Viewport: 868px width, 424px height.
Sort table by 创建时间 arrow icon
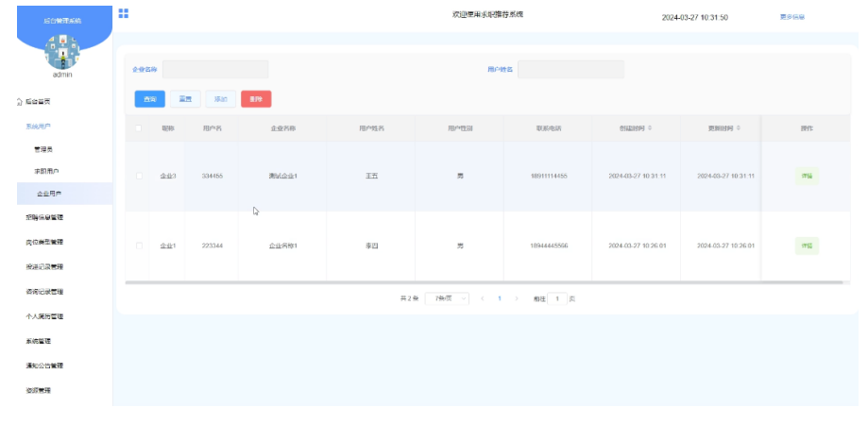pyautogui.click(x=649, y=127)
